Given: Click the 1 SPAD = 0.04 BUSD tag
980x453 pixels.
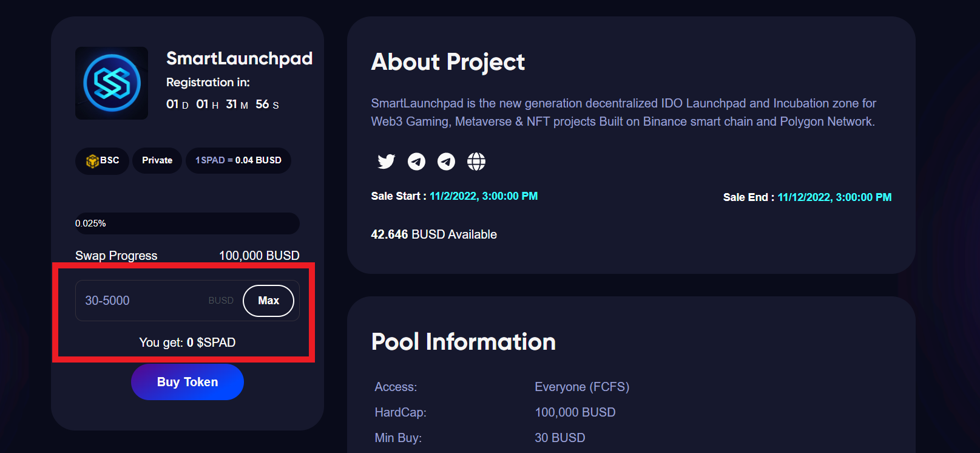Looking at the screenshot, I should point(238,161).
